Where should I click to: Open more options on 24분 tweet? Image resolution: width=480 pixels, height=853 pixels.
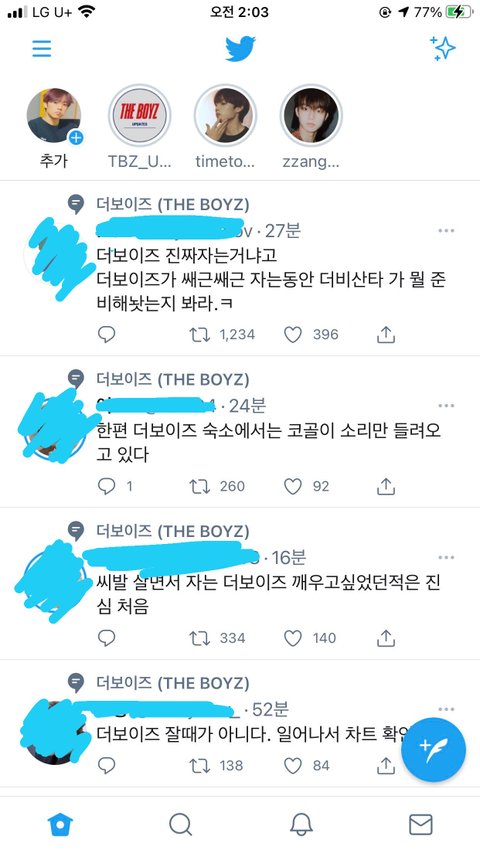pos(446,405)
